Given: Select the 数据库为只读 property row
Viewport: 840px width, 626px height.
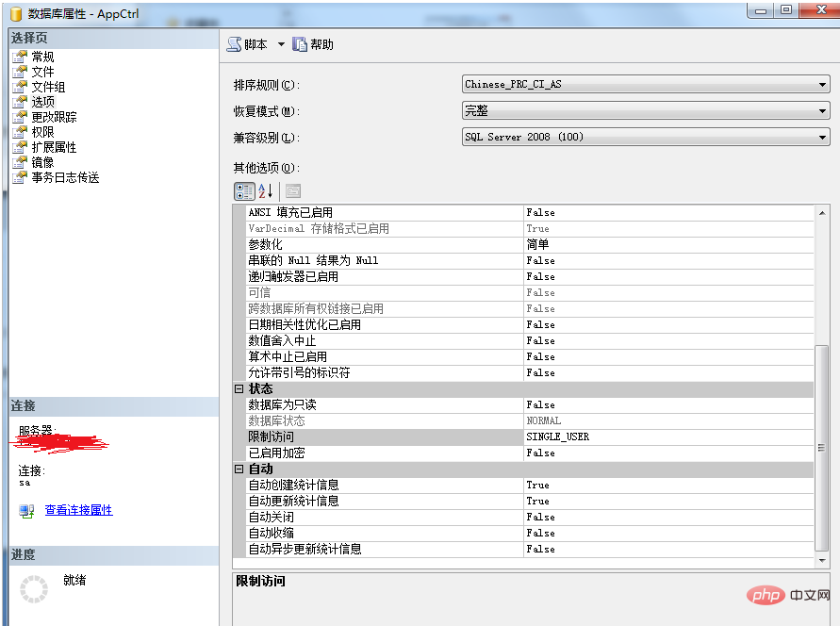Looking at the screenshot, I should 530,404.
